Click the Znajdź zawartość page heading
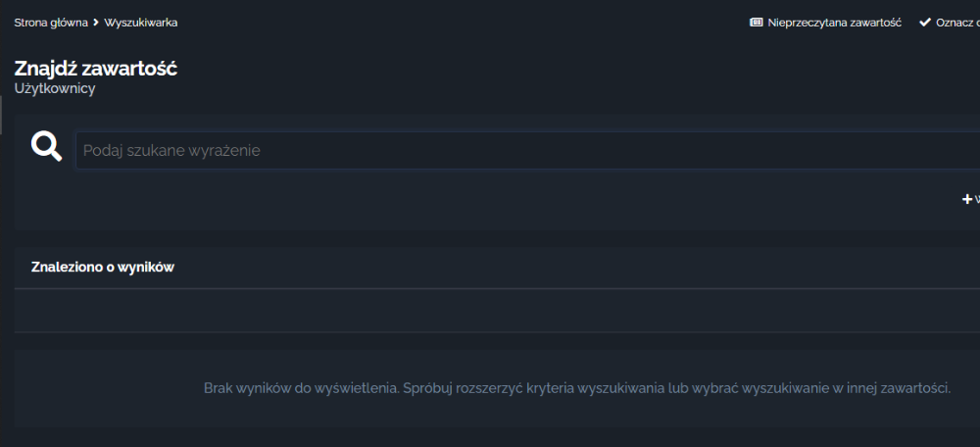This screenshot has height=447, width=980. point(96,69)
